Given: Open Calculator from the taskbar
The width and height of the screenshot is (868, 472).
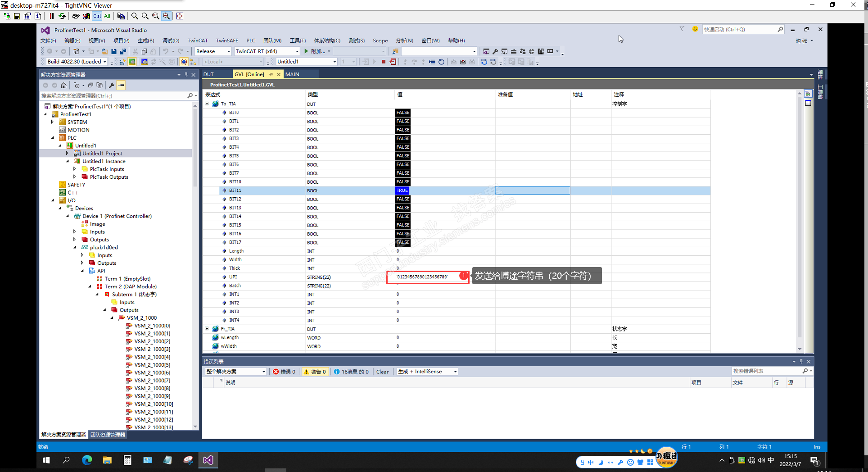Looking at the screenshot, I should 127,460.
